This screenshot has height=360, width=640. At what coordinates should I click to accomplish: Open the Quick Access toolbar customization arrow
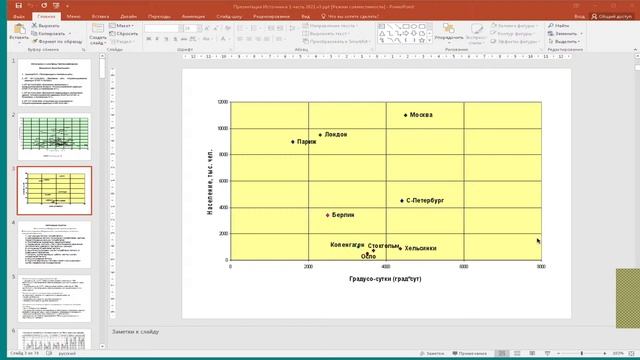67,6
